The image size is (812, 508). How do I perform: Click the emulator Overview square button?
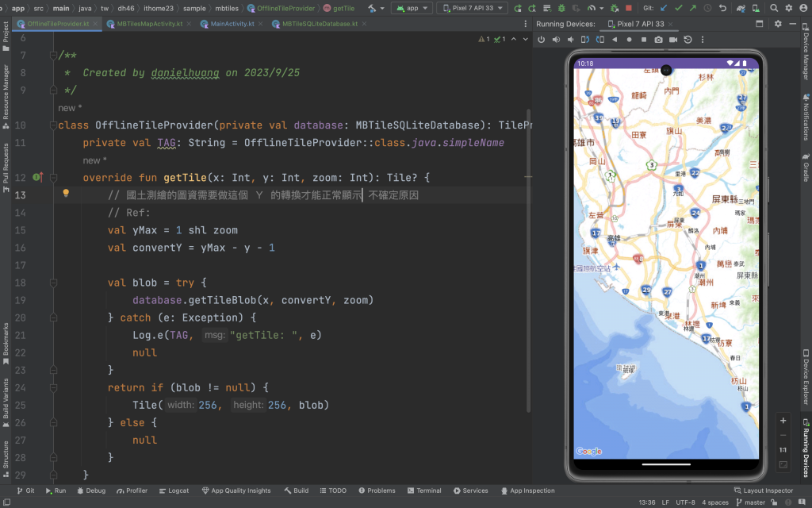coord(644,40)
